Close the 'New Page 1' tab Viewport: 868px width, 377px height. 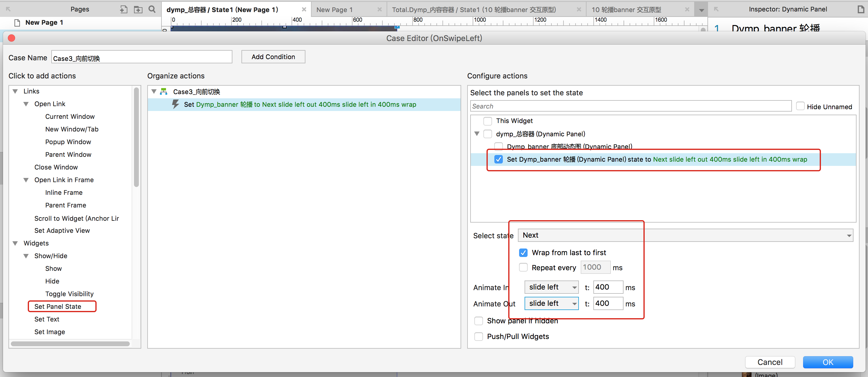[379, 9]
